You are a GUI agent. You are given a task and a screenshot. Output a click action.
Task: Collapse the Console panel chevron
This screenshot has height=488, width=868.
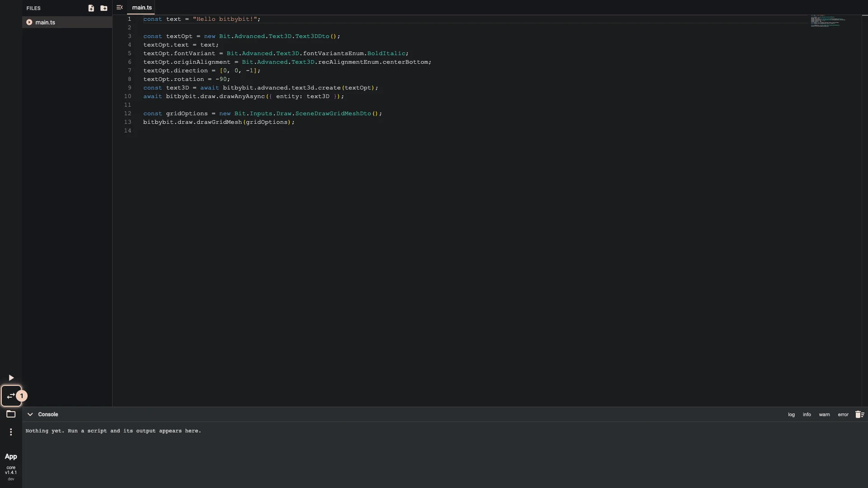point(30,414)
